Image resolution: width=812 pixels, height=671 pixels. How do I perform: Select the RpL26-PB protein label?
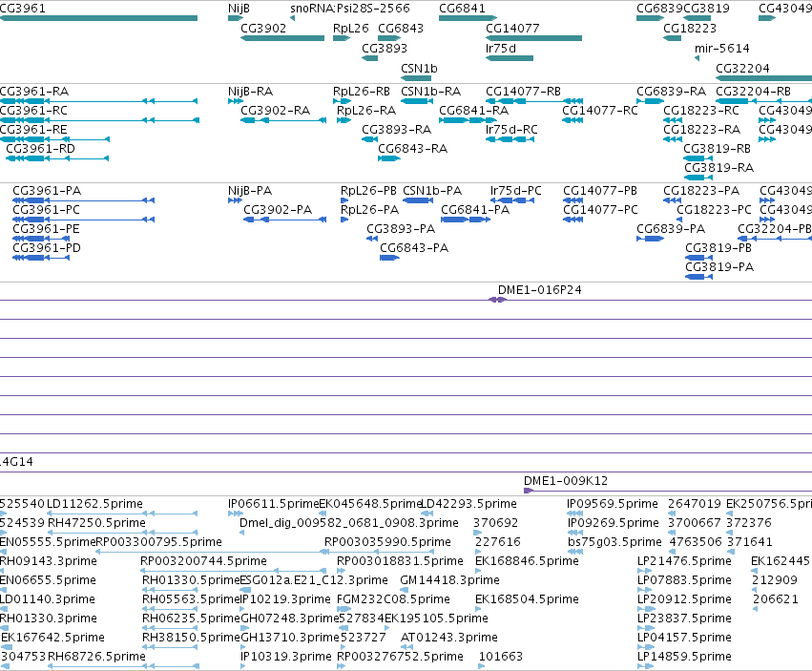[368, 191]
